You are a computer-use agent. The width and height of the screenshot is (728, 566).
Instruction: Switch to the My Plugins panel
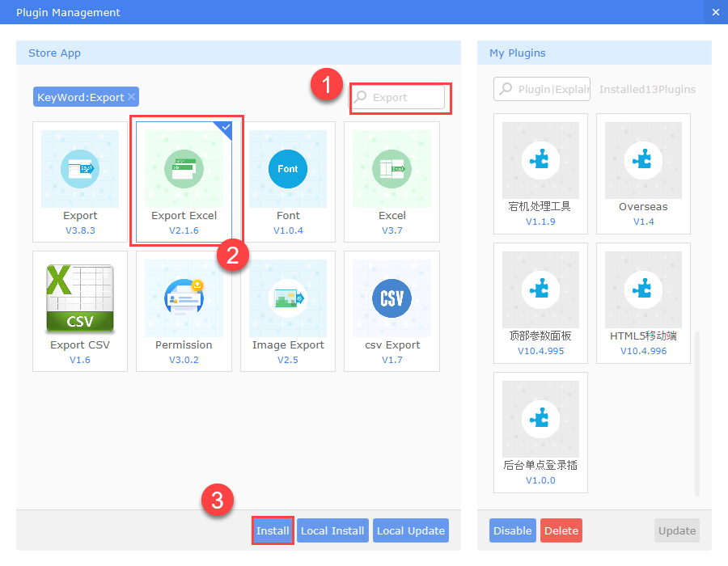point(517,53)
